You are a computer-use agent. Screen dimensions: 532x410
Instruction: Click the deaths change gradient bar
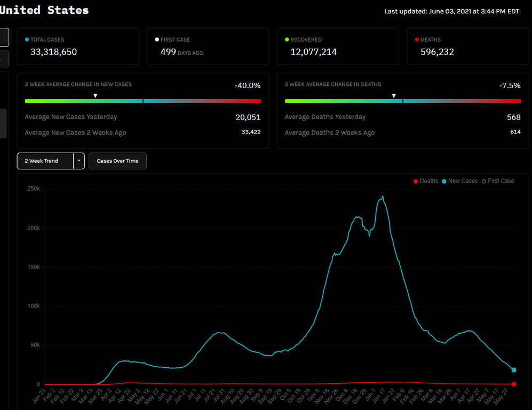[402, 100]
